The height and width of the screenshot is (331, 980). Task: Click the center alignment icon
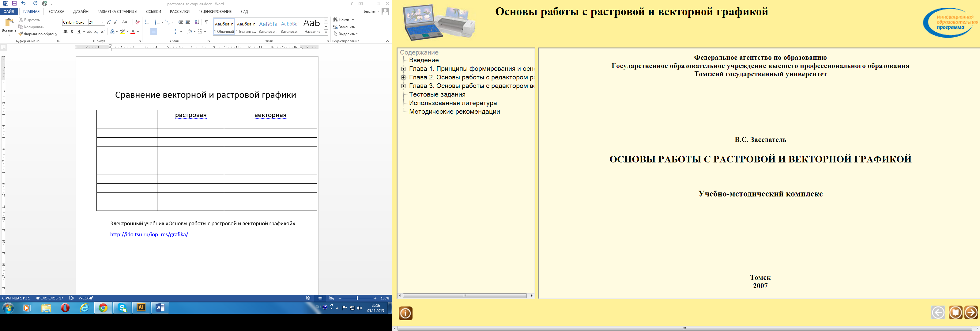pyautogui.click(x=154, y=32)
